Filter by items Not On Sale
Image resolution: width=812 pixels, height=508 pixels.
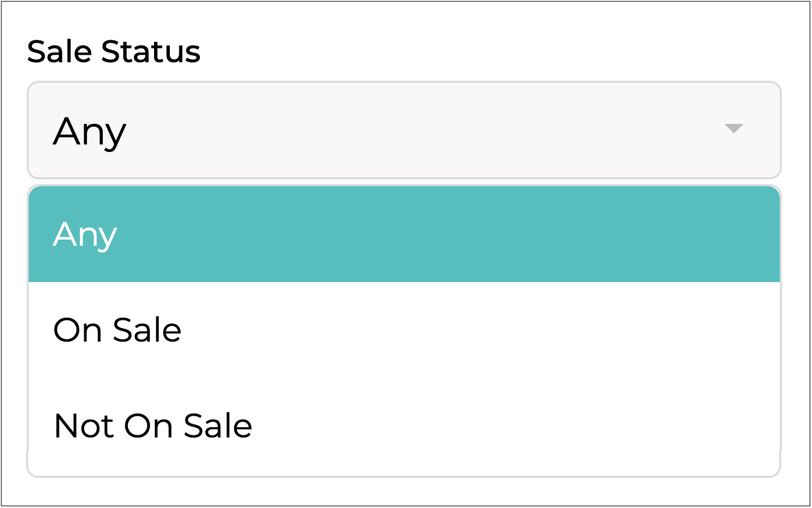404,425
